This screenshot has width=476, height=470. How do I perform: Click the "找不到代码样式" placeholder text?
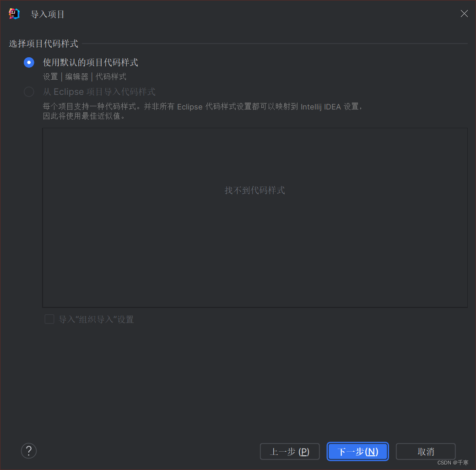[x=254, y=190]
